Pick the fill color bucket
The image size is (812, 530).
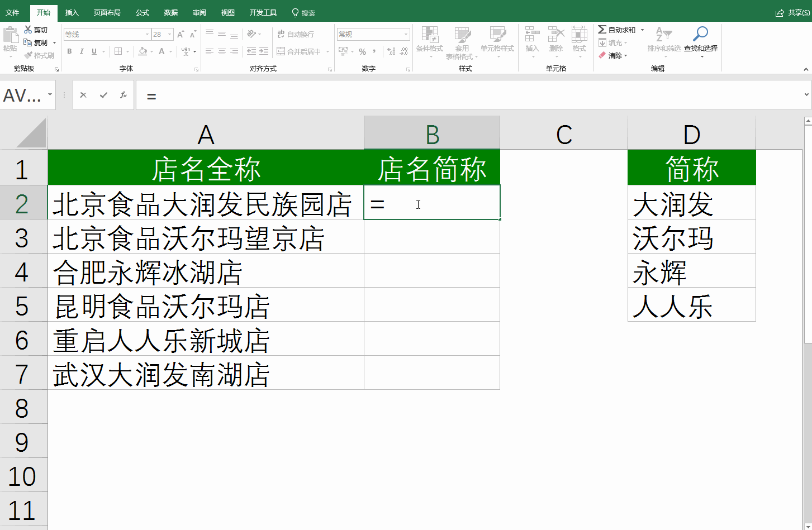pyautogui.click(x=143, y=51)
